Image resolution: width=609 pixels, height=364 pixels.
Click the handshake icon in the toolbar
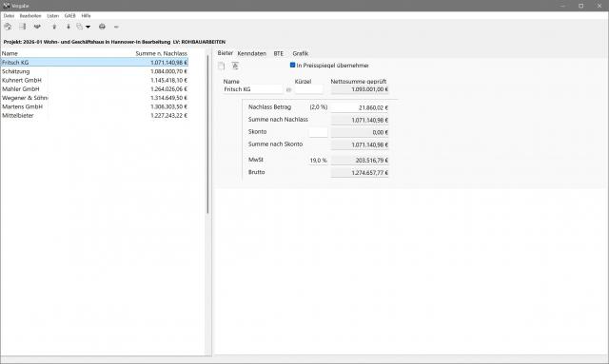coord(37,27)
